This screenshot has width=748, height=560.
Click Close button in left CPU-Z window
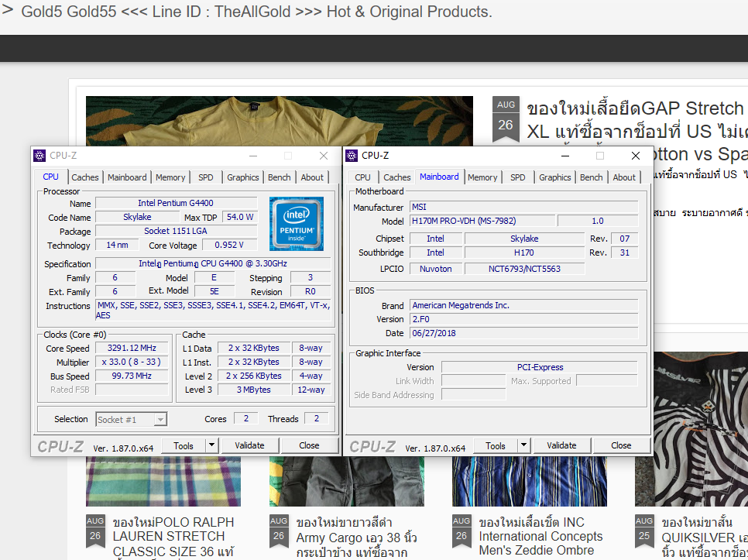click(x=309, y=445)
